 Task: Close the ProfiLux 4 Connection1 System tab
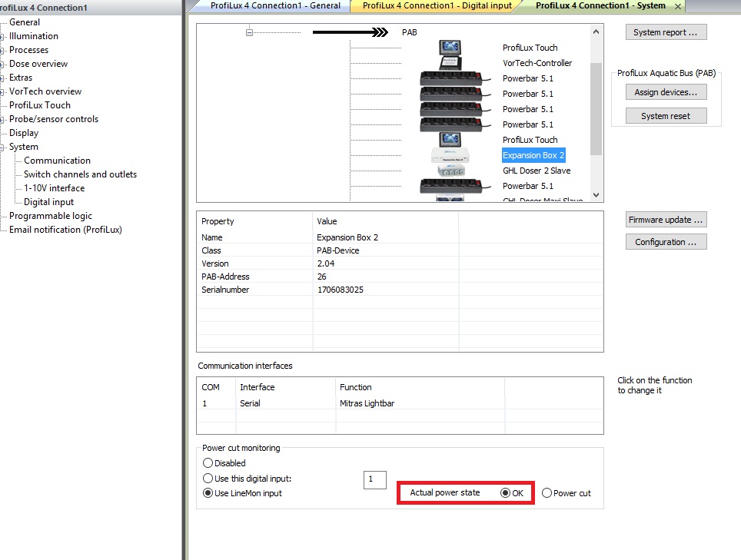click(678, 6)
